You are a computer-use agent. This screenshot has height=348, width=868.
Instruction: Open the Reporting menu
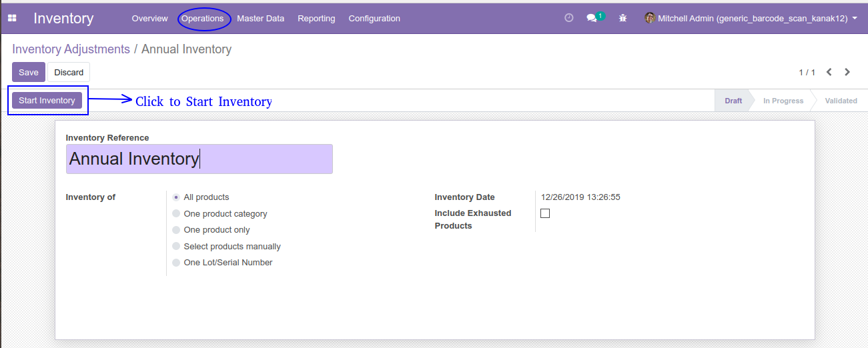coord(316,19)
